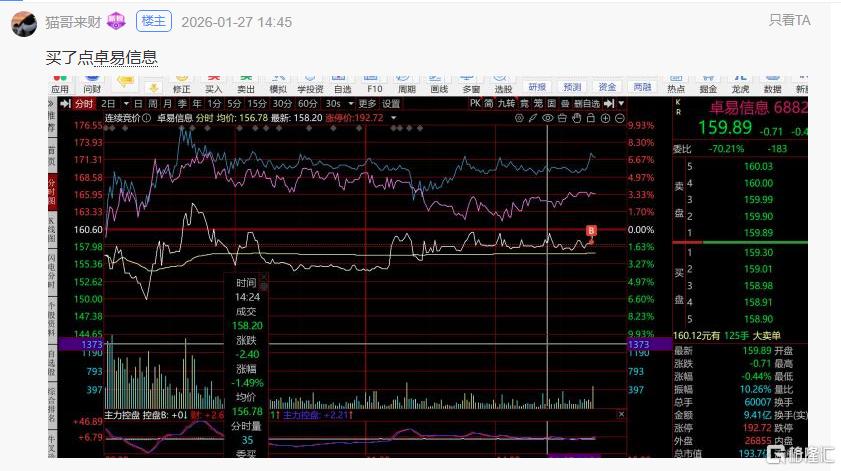841x471 pixels.
Task: Click the arrow icon left of 分时
Action: pos(65,104)
